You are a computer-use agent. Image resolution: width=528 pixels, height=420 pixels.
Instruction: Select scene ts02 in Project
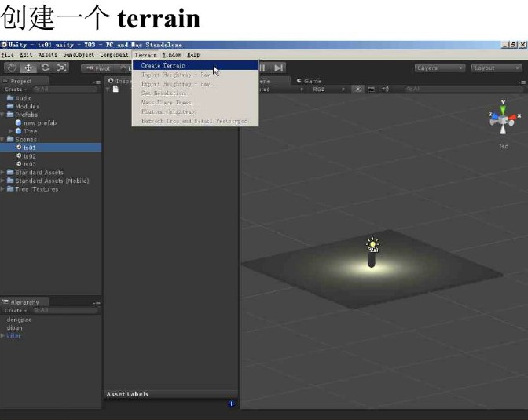29,156
